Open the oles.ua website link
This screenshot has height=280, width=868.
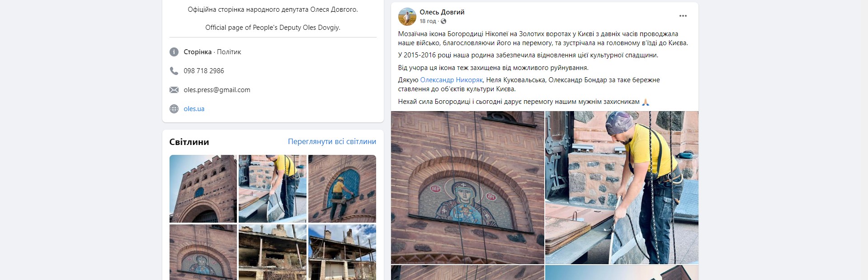(194, 109)
